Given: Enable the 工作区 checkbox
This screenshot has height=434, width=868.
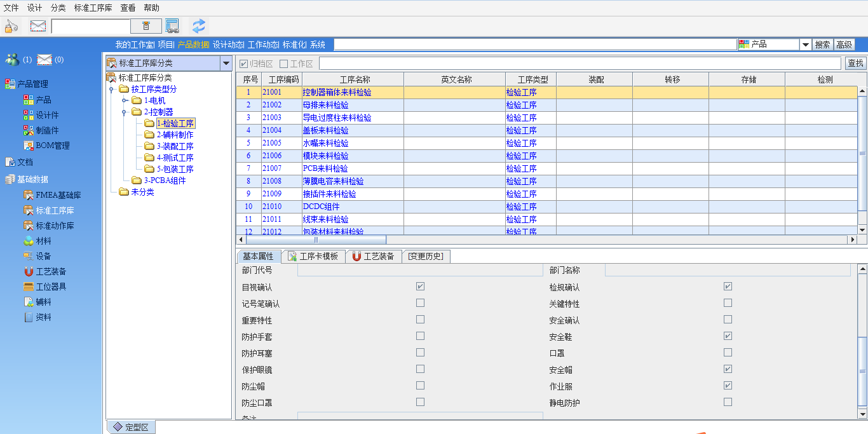Looking at the screenshot, I should [284, 64].
